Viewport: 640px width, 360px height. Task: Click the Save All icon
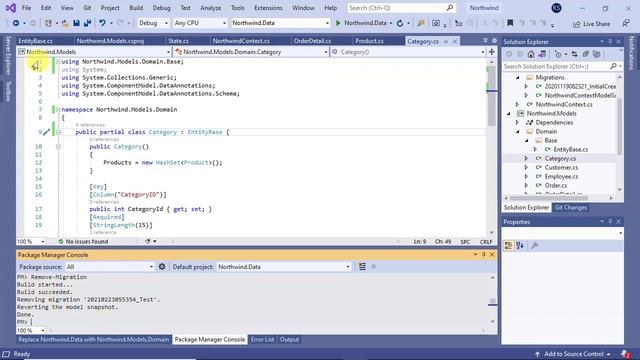coord(87,23)
